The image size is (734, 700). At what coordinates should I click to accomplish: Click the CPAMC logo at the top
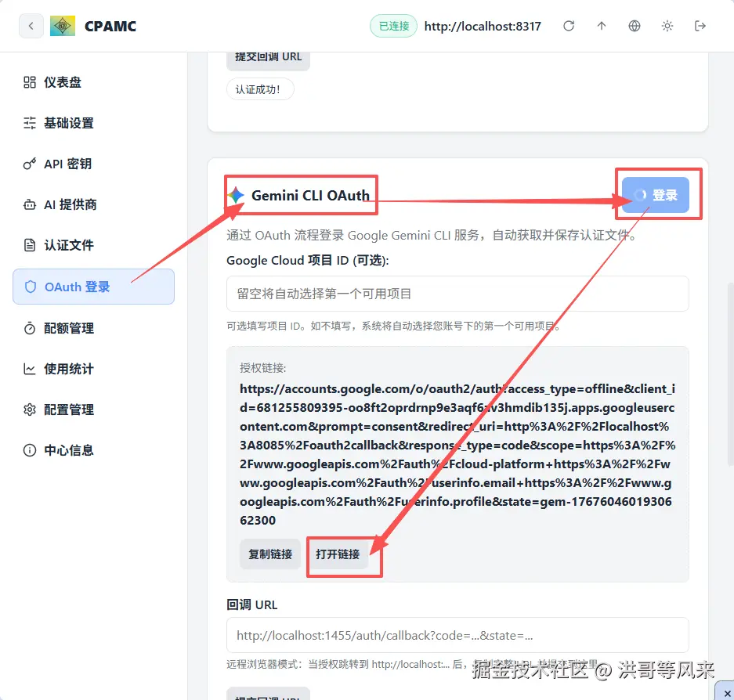(x=62, y=25)
